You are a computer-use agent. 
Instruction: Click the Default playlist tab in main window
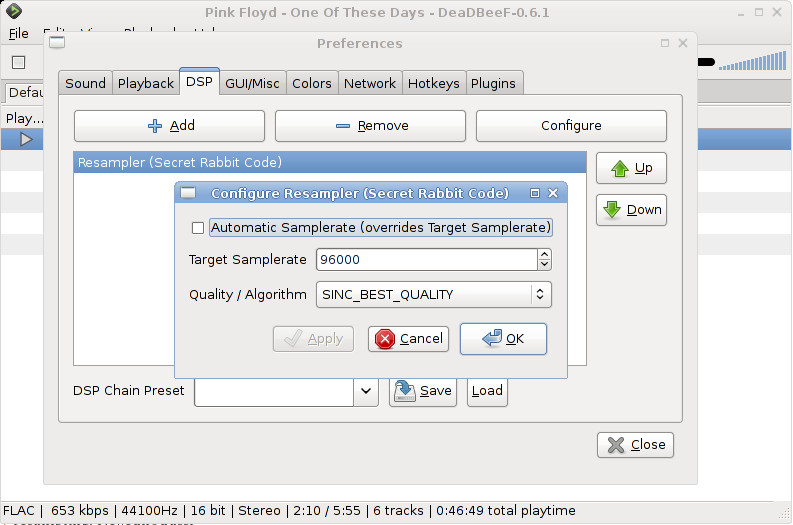point(25,93)
